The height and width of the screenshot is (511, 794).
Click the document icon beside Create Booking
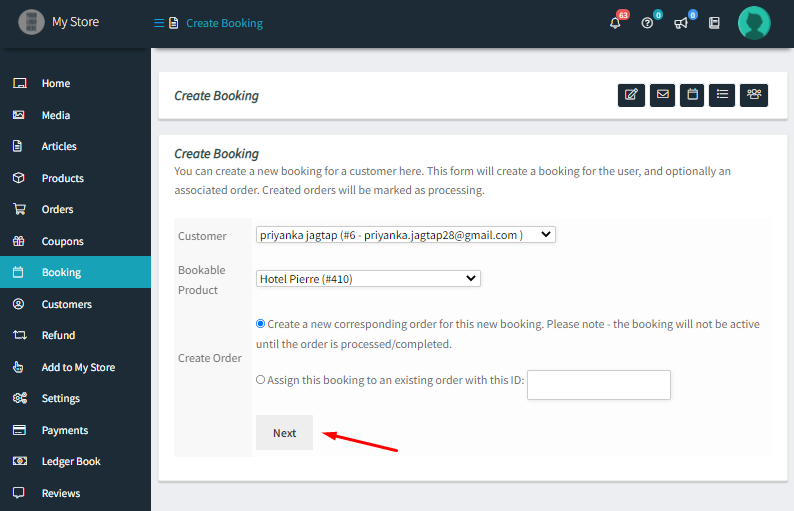pyautogui.click(x=174, y=23)
